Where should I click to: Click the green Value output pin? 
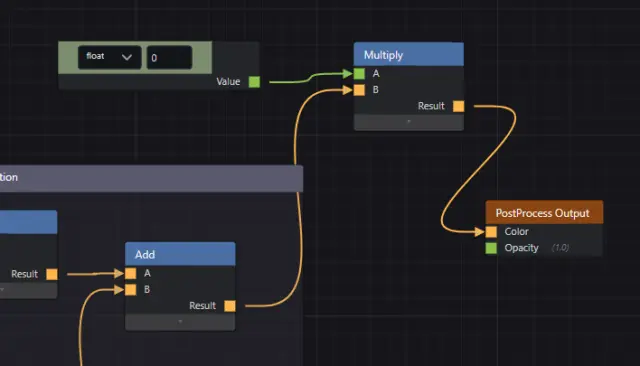(x=254, y=82)
